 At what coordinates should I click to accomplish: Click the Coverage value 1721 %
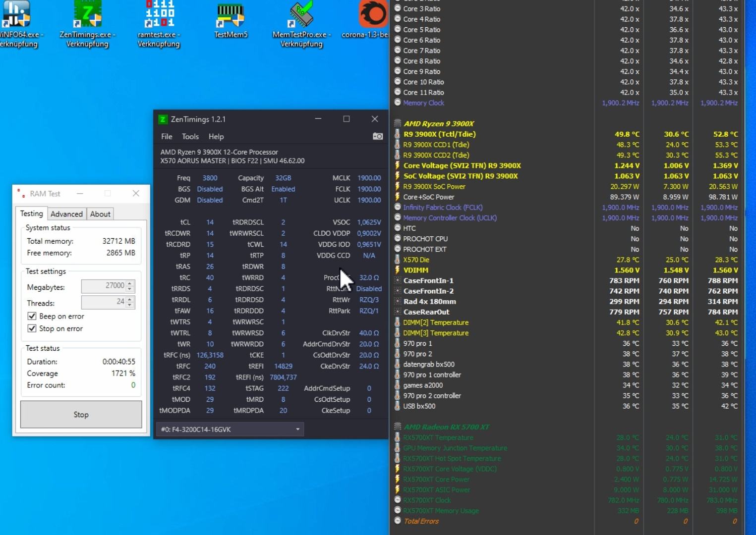coord(123,373)
